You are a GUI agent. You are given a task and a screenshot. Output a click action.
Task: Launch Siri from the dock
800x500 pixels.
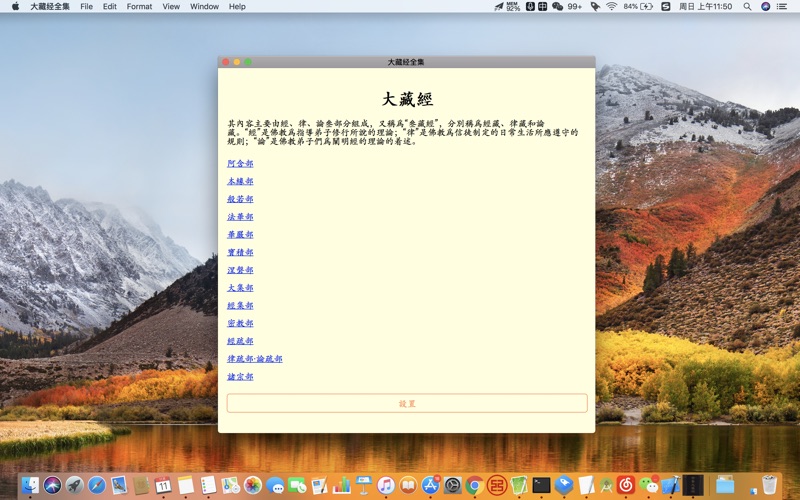click(x=53, y=485)
